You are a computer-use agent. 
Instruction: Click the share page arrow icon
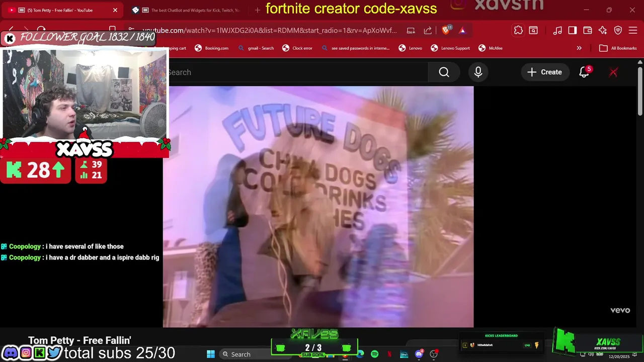pos(428,30)
